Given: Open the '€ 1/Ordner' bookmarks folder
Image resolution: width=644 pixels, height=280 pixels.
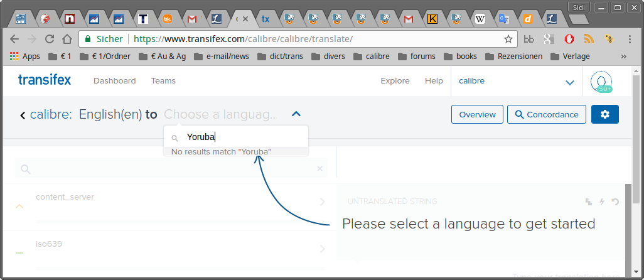Looking at the screenshot, I should (x=105, y=57).
